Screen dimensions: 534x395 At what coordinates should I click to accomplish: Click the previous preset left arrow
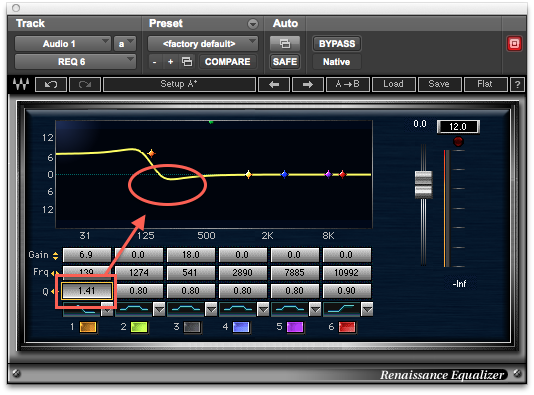click(274, 84)
